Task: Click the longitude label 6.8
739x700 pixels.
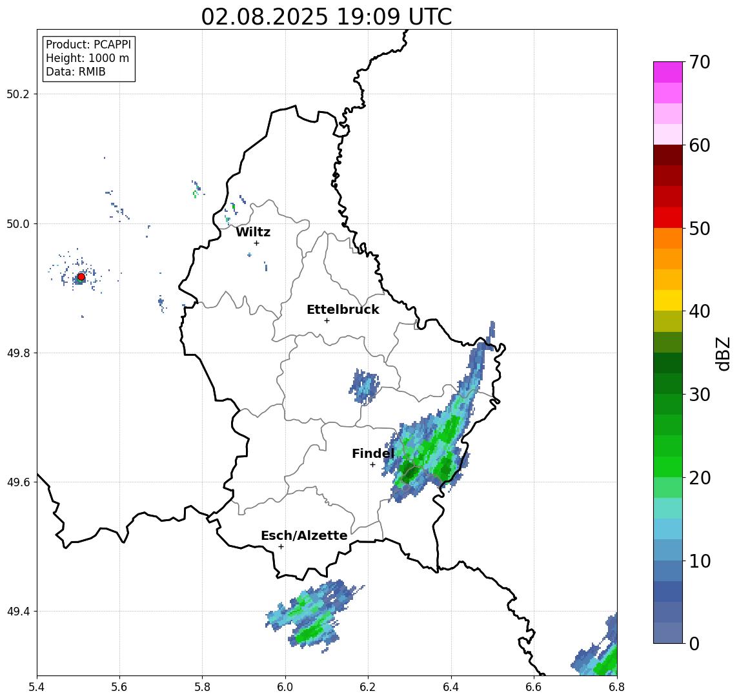Action: tap(617, 687)
